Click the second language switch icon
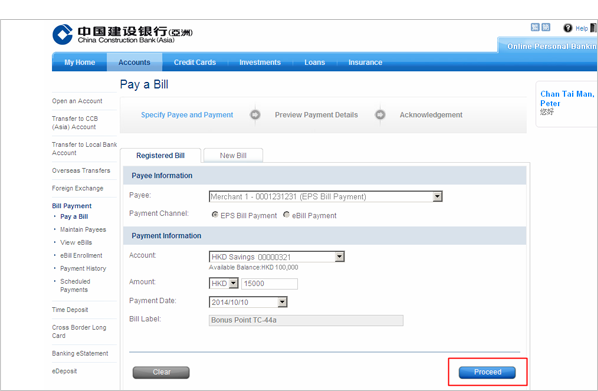Screen dimensions: 598x391 point(546,27)
